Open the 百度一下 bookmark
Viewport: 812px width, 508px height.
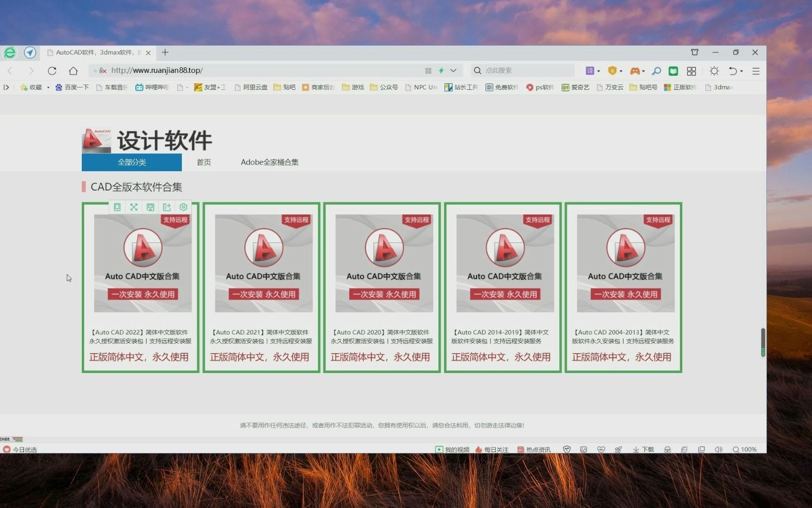72,87
